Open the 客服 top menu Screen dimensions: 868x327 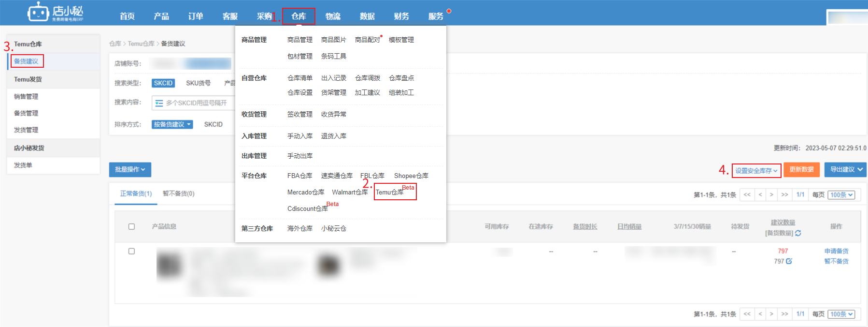pyautogui.click(x=230, y=16)
